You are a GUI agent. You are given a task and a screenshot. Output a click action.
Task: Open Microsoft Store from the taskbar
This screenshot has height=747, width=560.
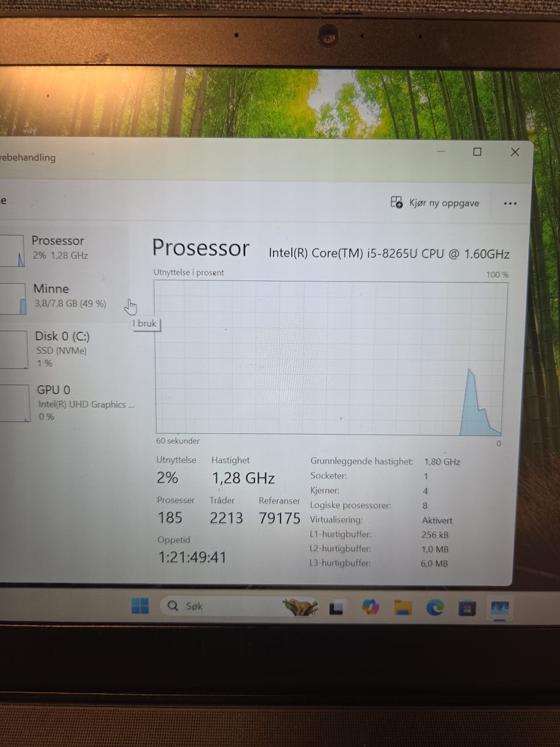[x=466, y=609]
